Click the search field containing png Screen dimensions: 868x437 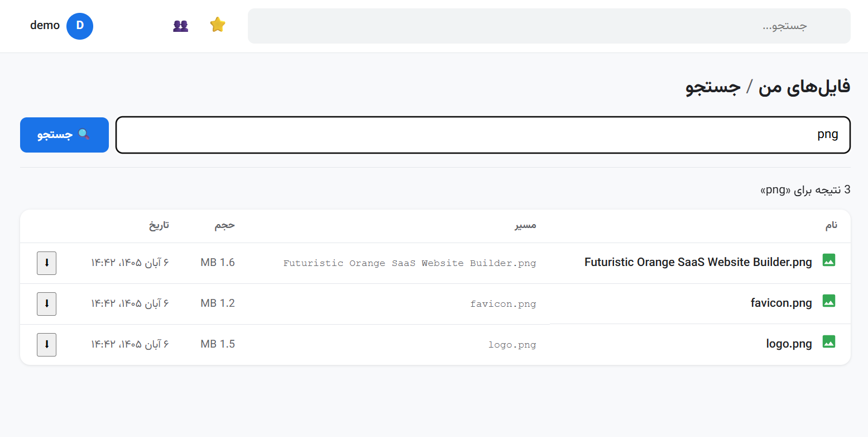[483, 135]
